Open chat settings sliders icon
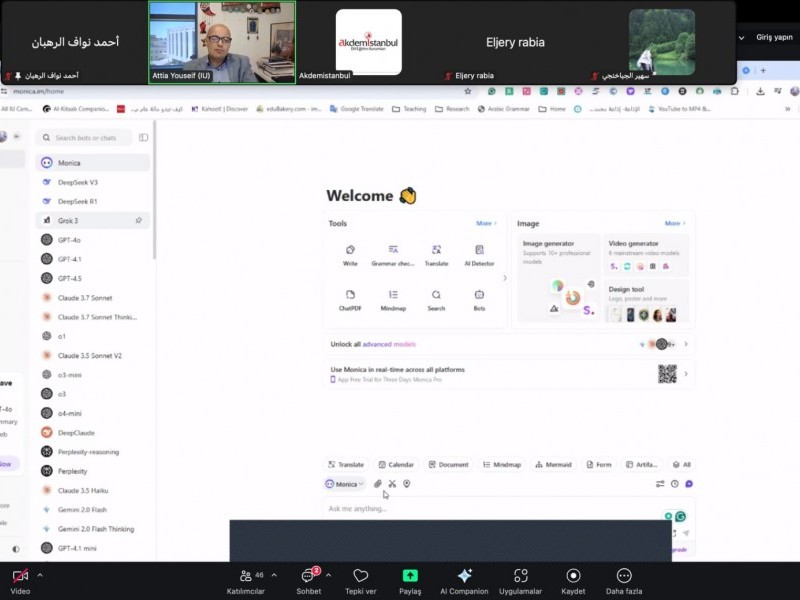 click(x=660, y=484)
